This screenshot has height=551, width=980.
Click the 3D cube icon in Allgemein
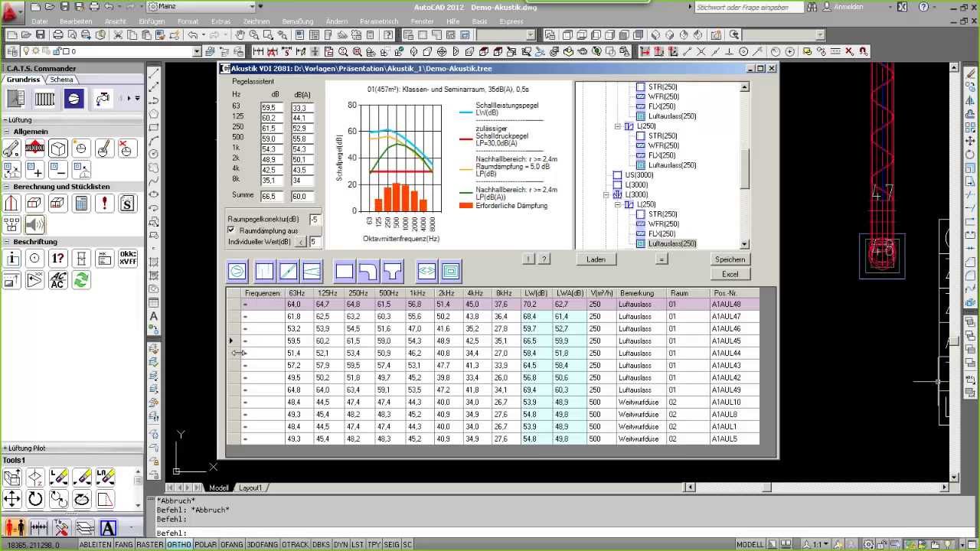[x=58, y=148]
